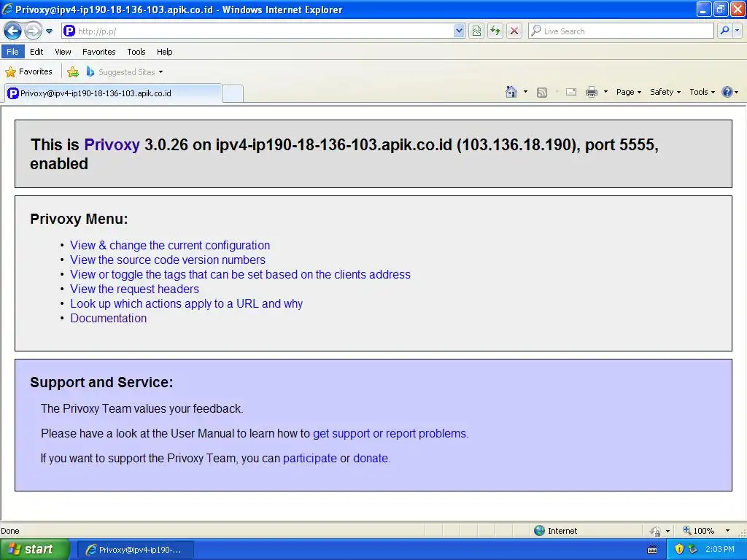The width and height of the screenshot is (747, 560).
Task: Follow the participate link
Action: tap(309, 458)
